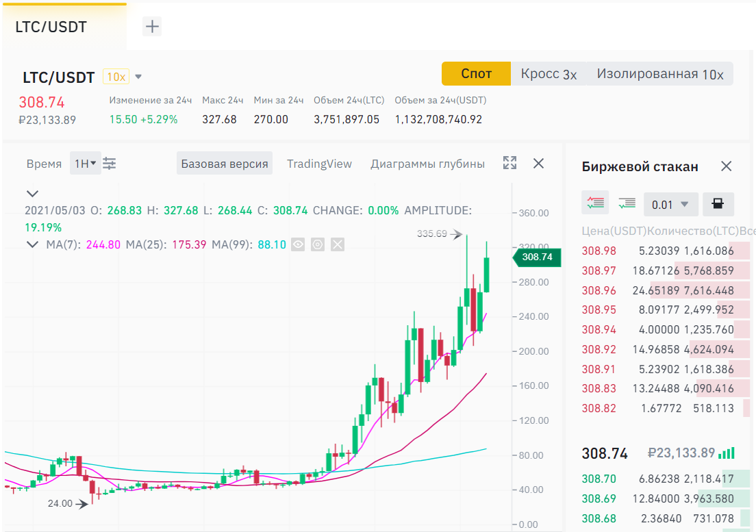Remove the MA indicator with X icon
The image size is (756, 532).
pos(337,244)
